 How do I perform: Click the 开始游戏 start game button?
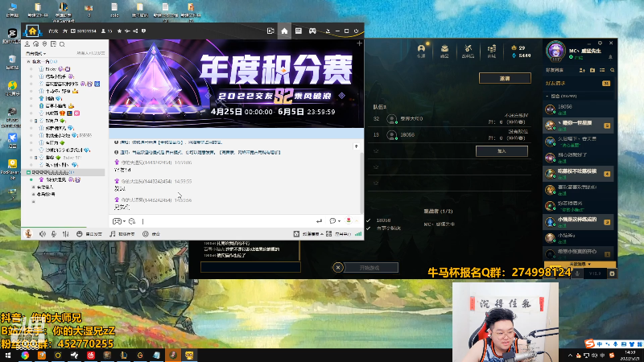371,268
